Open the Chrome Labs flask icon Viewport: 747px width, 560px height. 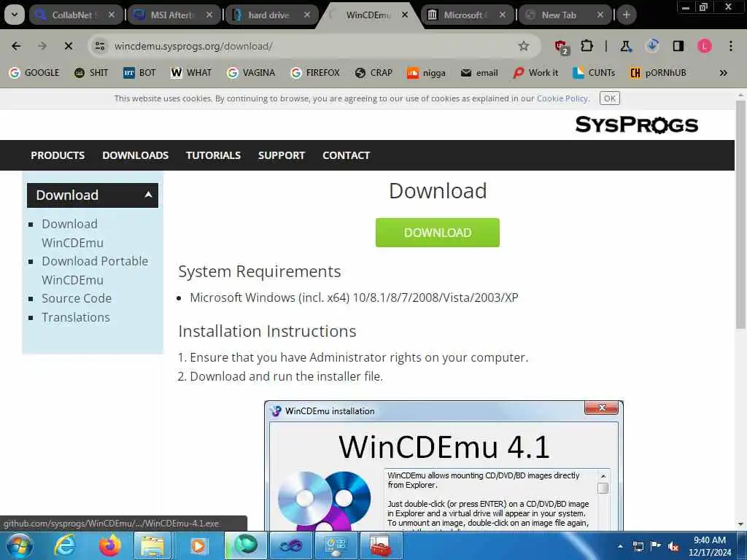[x=626, y=46]
